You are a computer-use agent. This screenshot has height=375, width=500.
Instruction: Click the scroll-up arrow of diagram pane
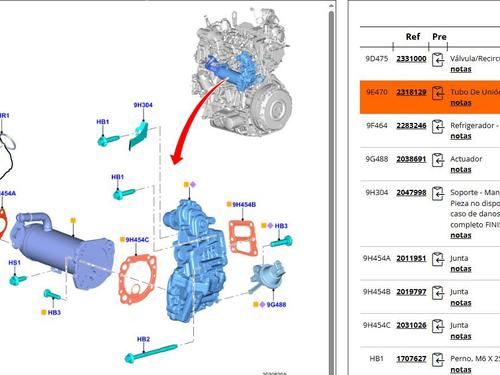point(331,5)
